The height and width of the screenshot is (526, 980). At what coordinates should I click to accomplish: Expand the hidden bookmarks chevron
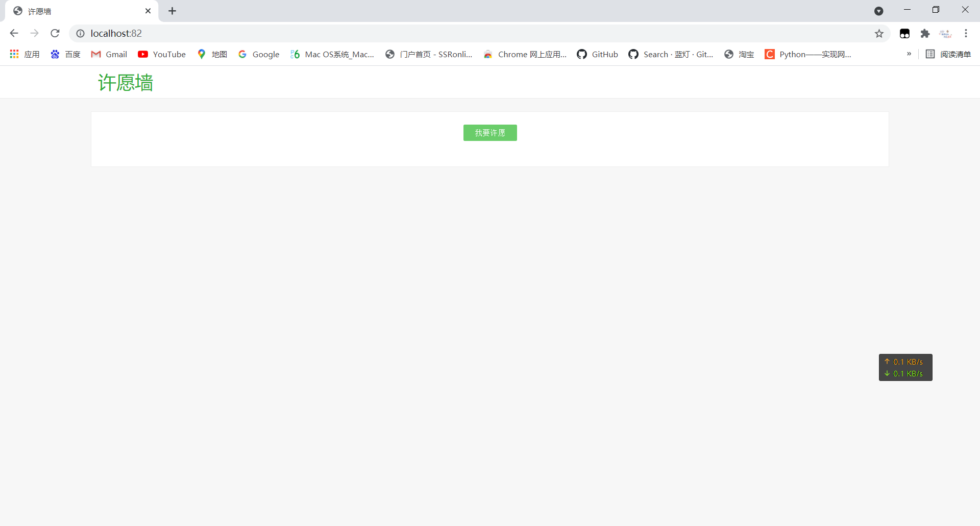(x=909, y=54)
